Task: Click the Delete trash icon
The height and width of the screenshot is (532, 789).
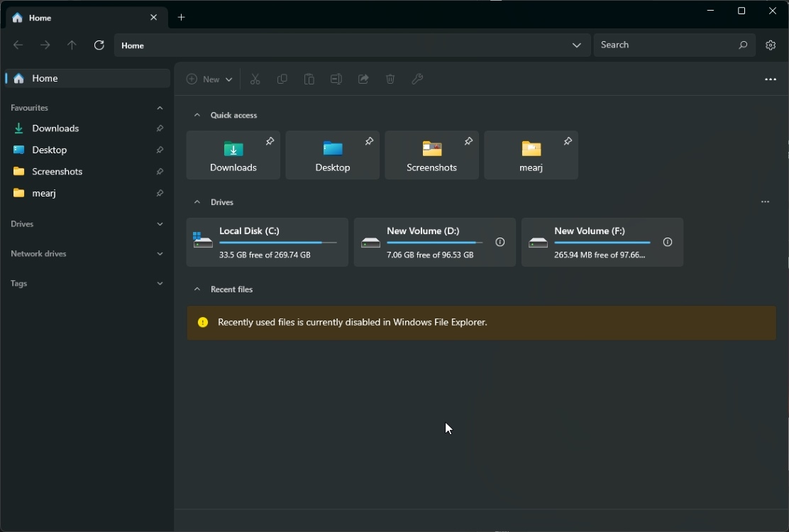Action: (390, 79)
